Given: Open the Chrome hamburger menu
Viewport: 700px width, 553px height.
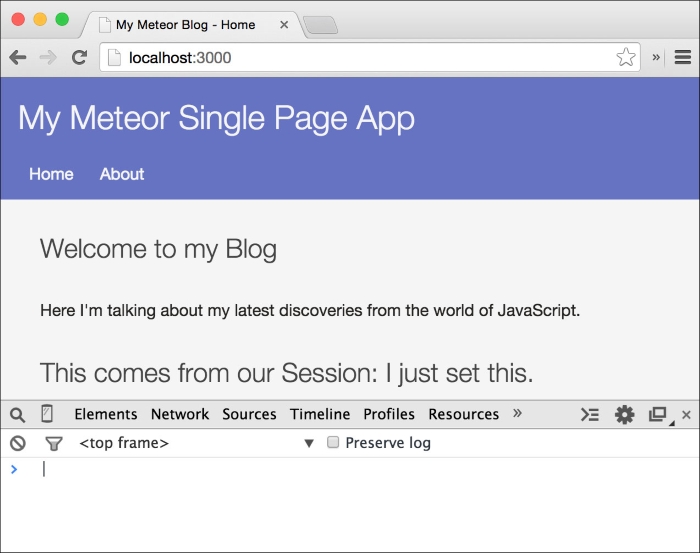Looking at the screenshot, I should click(683, 57).
